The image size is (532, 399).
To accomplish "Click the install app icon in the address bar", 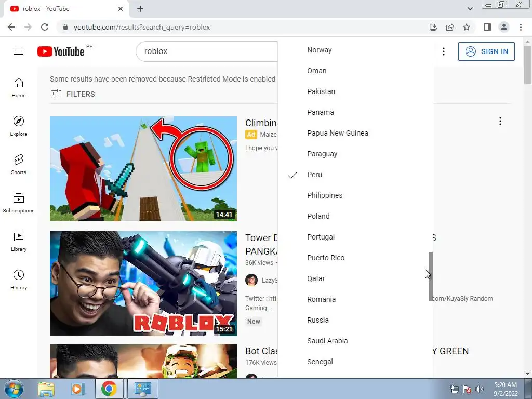I will click(x=433, y=27).
